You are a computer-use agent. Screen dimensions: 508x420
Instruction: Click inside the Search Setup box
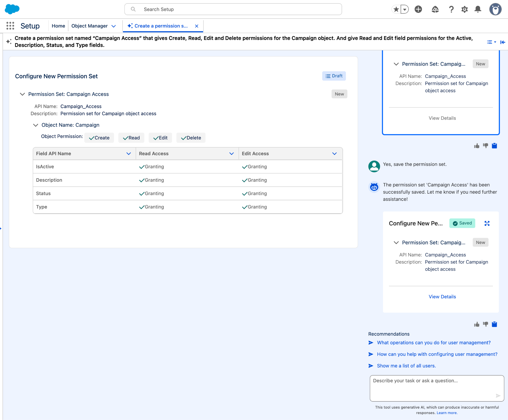233,9
